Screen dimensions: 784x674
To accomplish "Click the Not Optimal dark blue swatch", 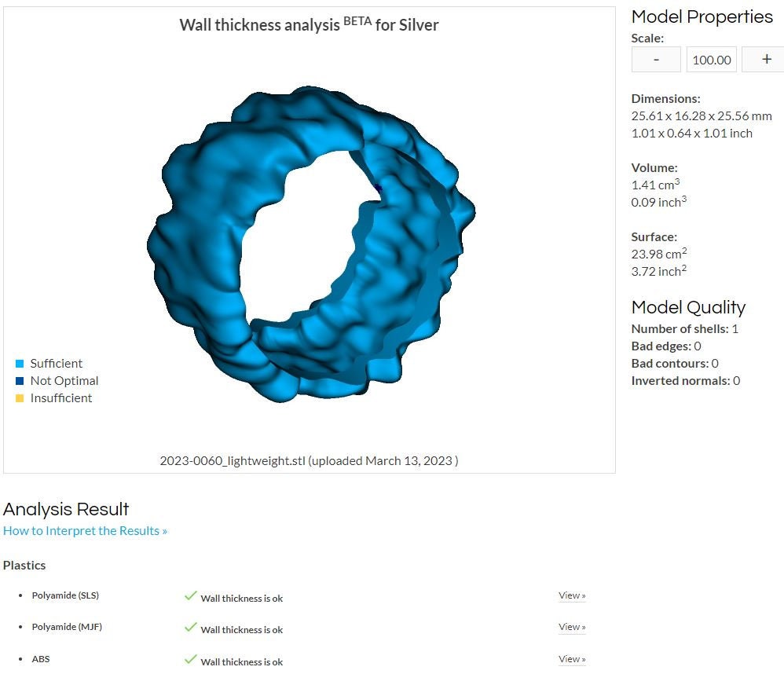I will [x=20, y=381].
